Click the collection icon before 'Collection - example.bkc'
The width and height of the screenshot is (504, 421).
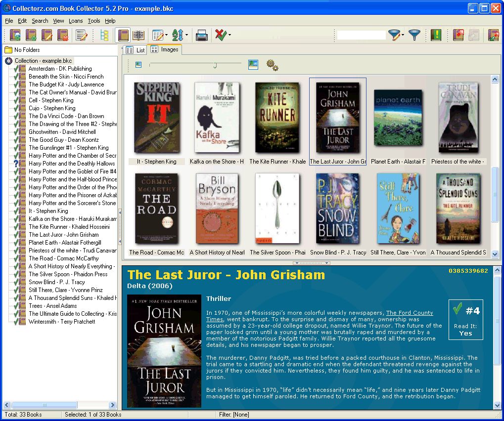(x=9, y=61)
